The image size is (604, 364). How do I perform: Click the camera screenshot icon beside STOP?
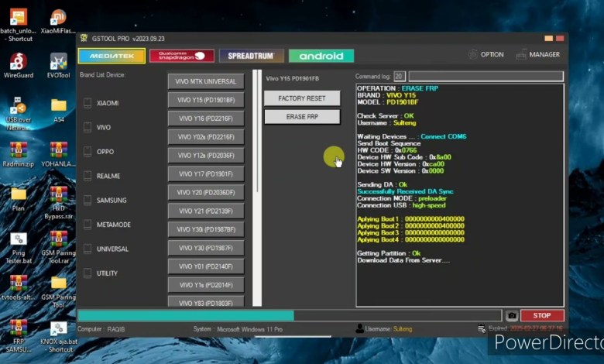point(511,315)
